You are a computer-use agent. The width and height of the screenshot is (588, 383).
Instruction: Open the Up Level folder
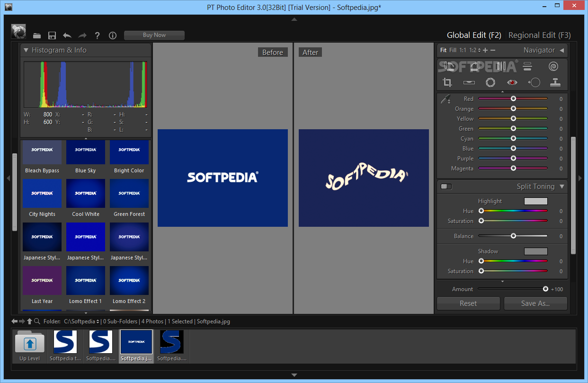pyautogui.click(x=29, y=346)
